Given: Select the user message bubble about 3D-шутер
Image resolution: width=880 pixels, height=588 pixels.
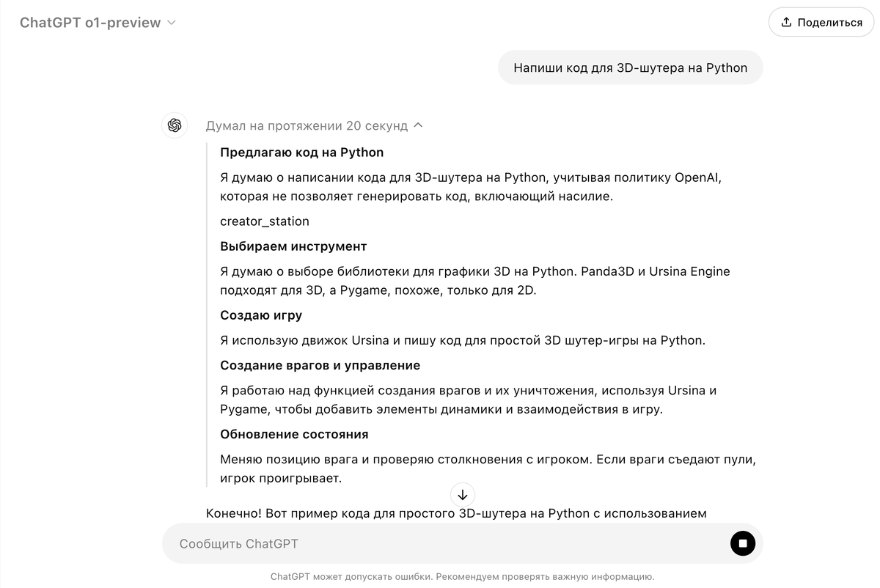Looking at the screenshot, I should 631,67.
